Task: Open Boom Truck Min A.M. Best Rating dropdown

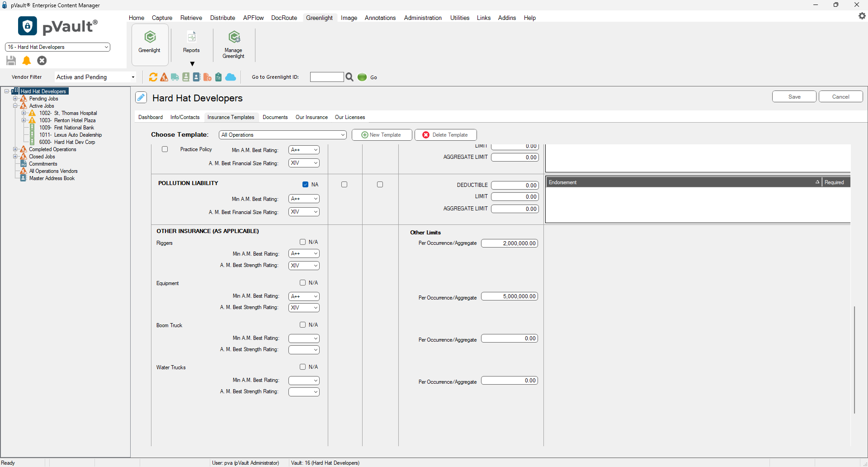Action: (304, 338)
